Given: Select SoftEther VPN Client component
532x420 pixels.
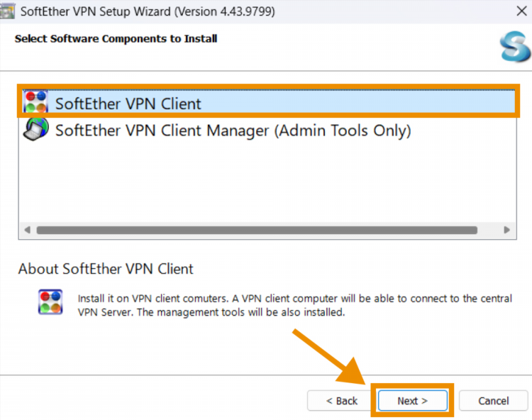Looking at the screenshot, I should [268, 101].
